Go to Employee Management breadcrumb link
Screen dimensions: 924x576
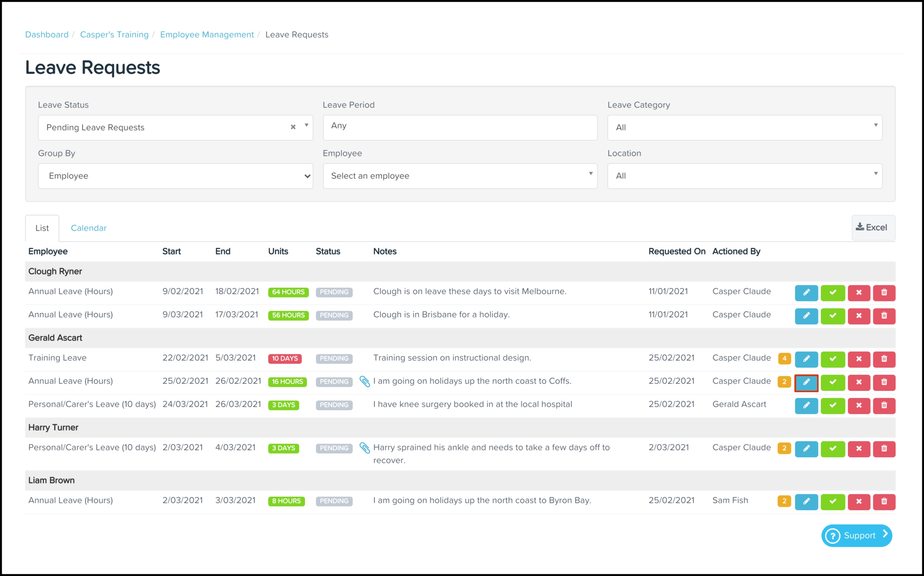(x=207, y=35)
